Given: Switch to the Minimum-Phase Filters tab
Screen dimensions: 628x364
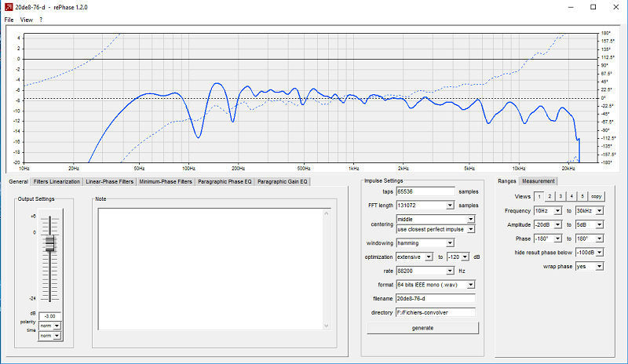Looking at the screenshot, I should pyautogui.click(x=166, y=182).
